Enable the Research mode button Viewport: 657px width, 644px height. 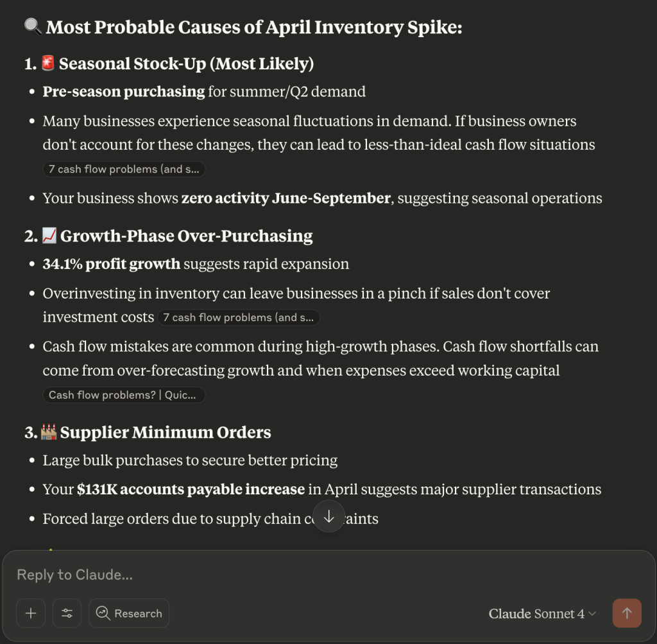(129, 613)
